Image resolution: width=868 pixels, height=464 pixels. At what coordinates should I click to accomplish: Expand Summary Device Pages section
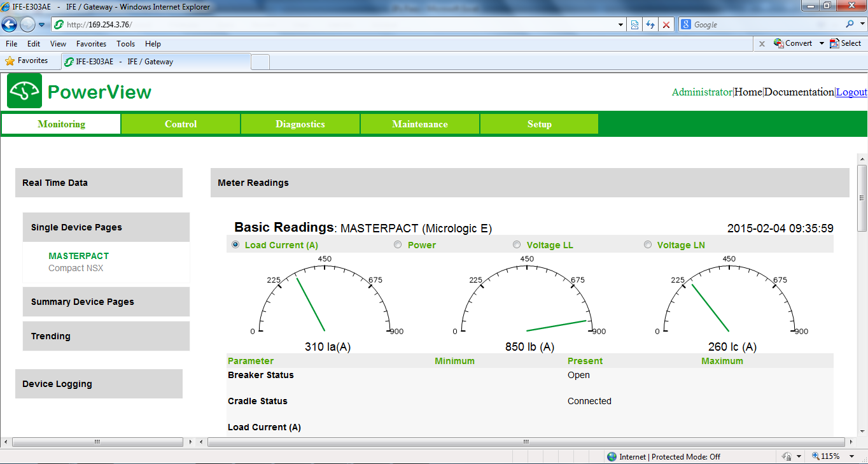[106, 302]
